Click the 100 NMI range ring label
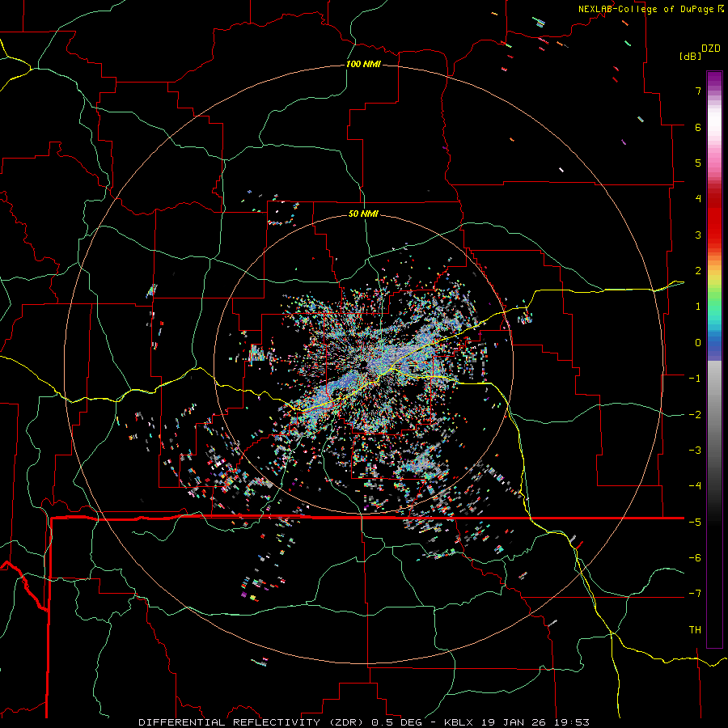 [363, 64]
